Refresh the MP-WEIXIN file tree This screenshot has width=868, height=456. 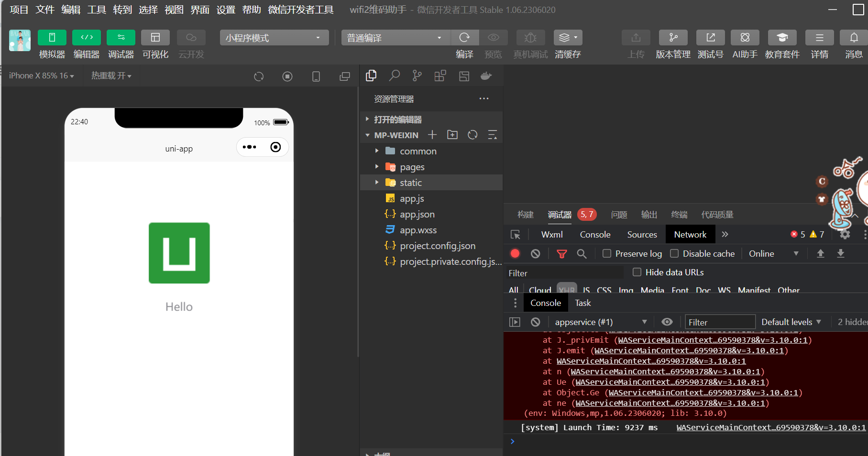point(472,135)
